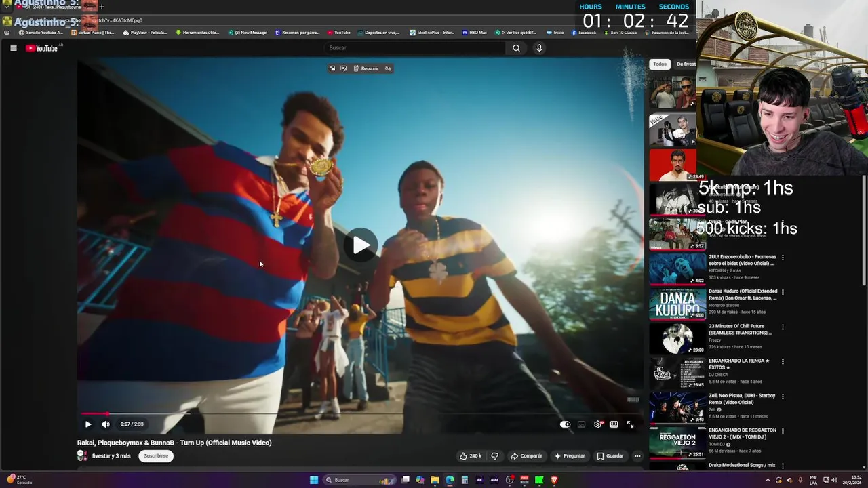The width and height of the screenshot is (868, 488).
Task: Click second icon in Resumir toolbar
Action: (x=344, y=68)
